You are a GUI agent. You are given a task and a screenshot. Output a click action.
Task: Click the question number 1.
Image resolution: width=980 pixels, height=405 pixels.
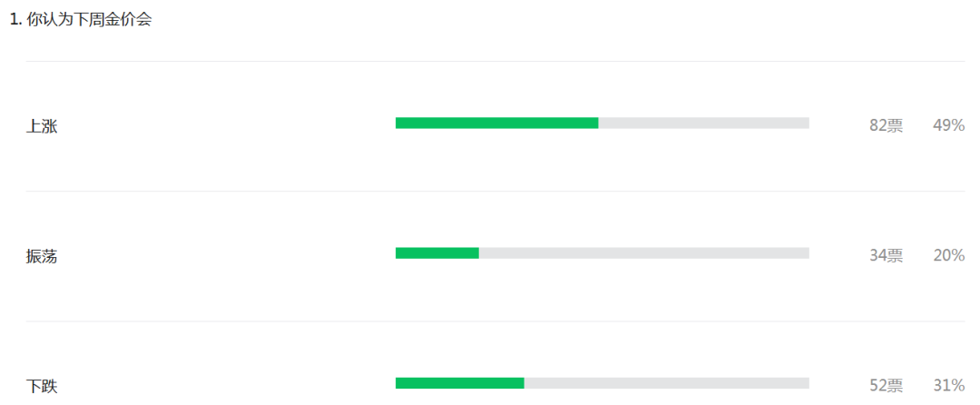15,19
